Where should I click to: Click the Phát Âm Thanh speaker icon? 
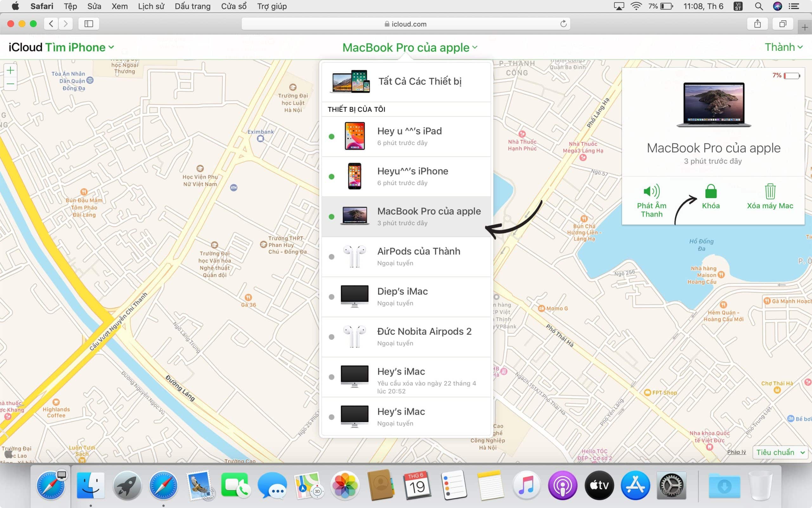click(x=652, y=191)
